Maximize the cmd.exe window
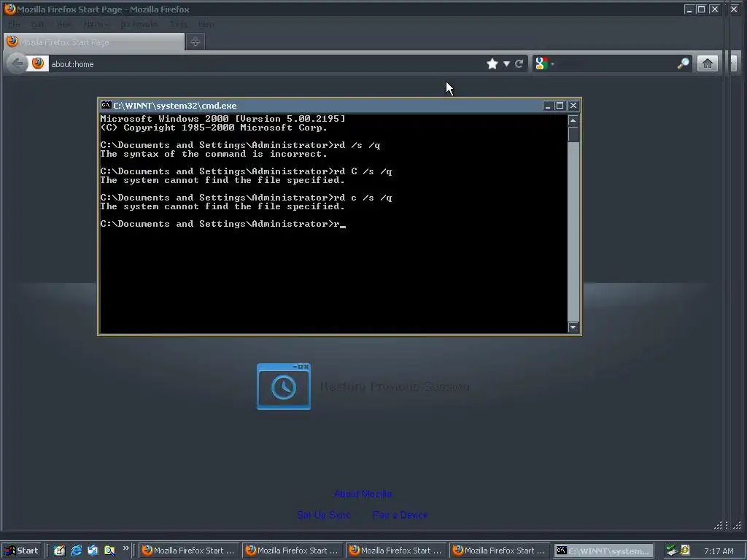 [560, 106]
